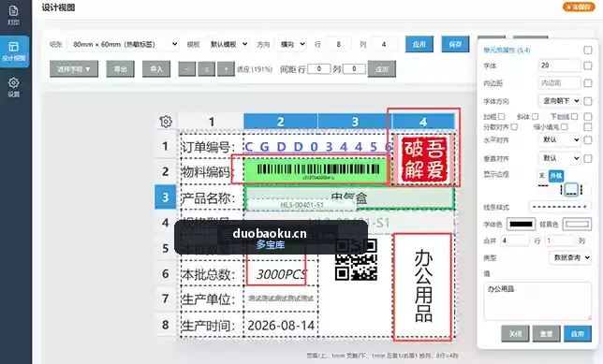
Task: Open the 设置 gear in sidebar
Action: click(13, 87)
